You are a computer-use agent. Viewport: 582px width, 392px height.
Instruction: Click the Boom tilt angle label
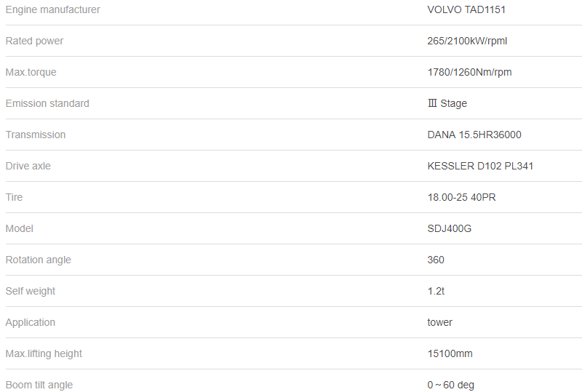[39, 385]
